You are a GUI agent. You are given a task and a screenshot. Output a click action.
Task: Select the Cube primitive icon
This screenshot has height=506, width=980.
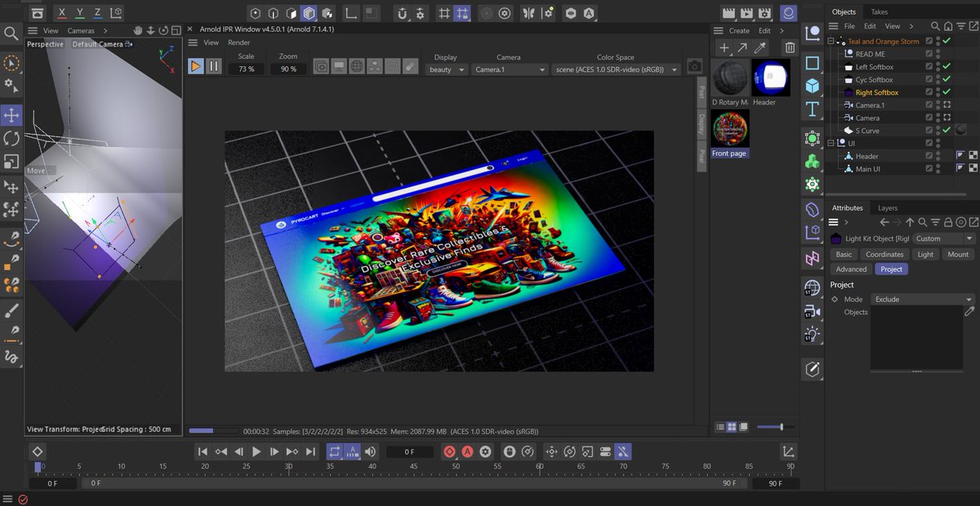pos(813,86)
